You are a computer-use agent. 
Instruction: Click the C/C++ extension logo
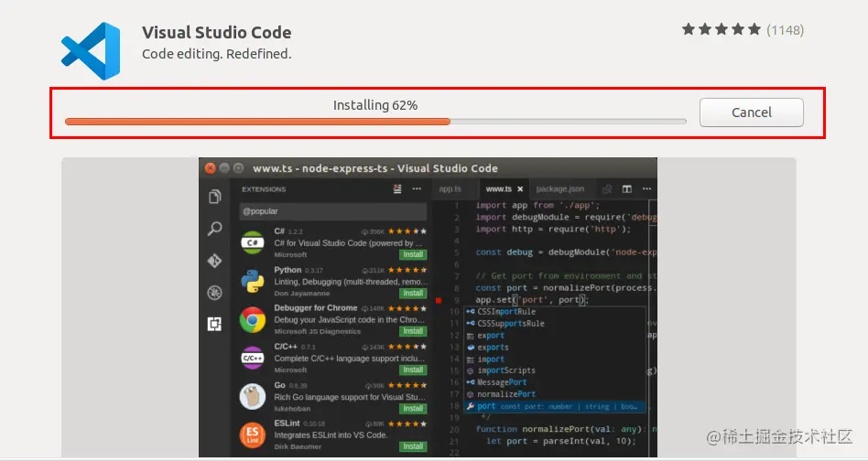253,359
